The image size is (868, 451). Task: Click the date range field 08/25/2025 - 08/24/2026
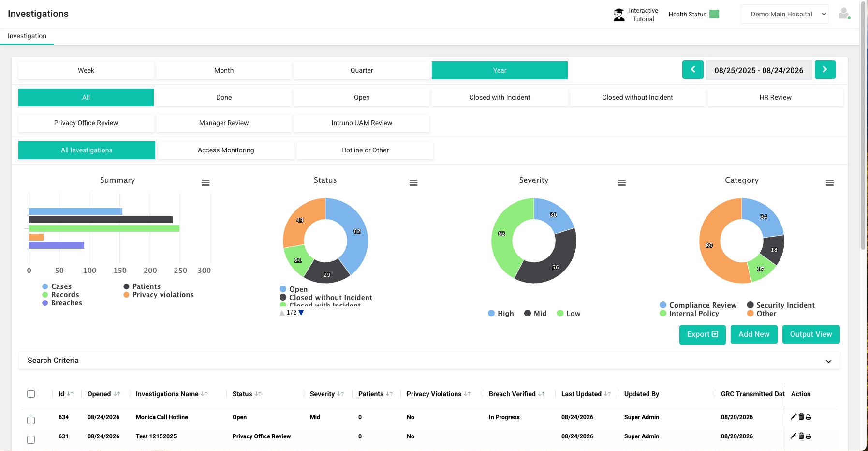coord(759,70)
